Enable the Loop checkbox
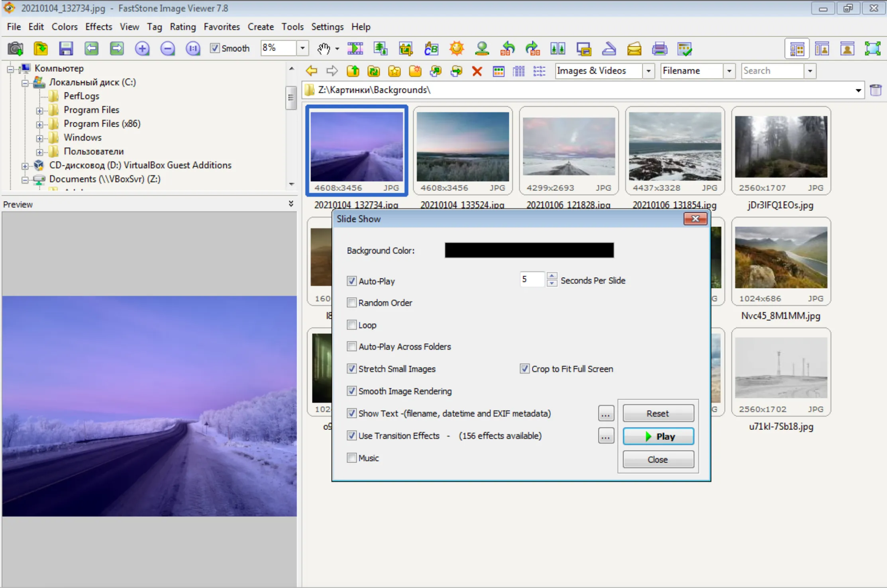Image resolution: width=887 pixels, height=588 pixels. click(351, 325)
